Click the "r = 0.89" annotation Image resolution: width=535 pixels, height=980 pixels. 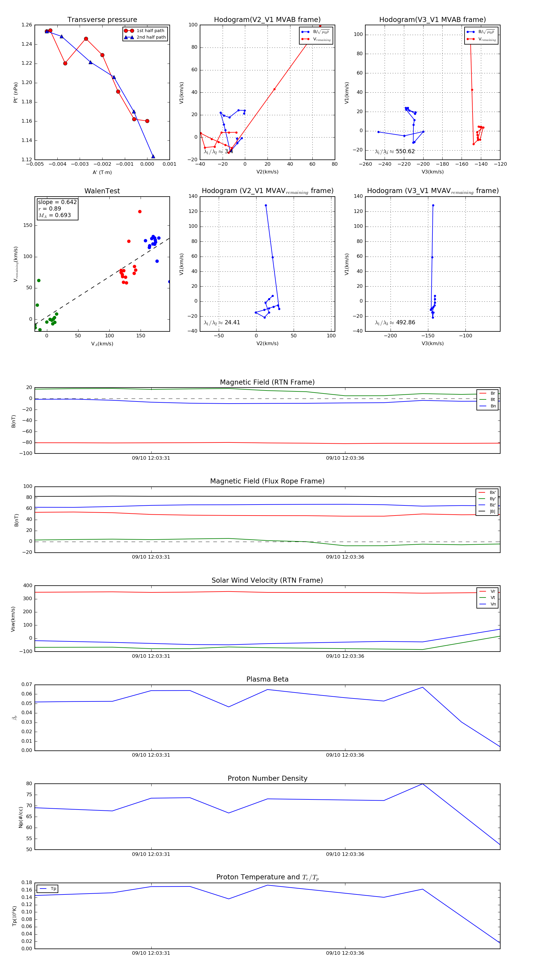click(x=50, y=209)
